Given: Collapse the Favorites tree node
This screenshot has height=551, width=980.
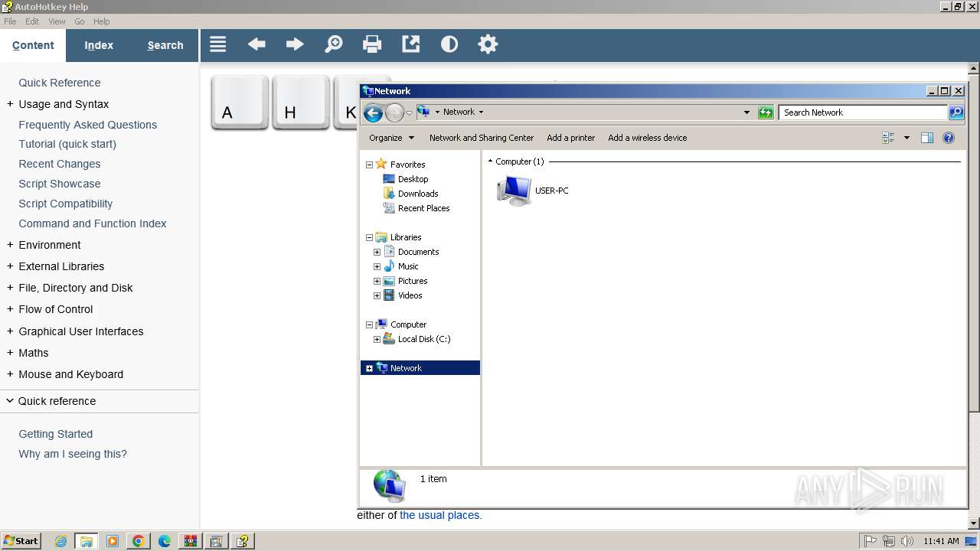Looking at the screenshot, I should coord(369,165).
